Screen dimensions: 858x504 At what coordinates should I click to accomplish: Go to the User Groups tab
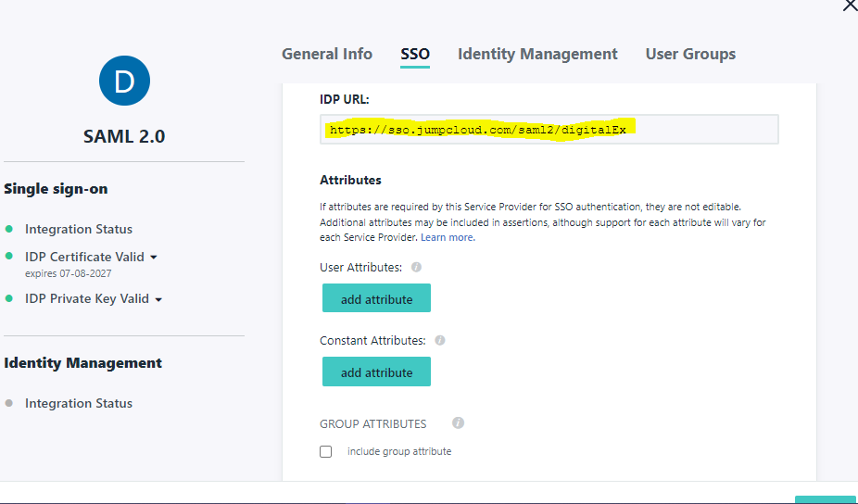(690, 54)
